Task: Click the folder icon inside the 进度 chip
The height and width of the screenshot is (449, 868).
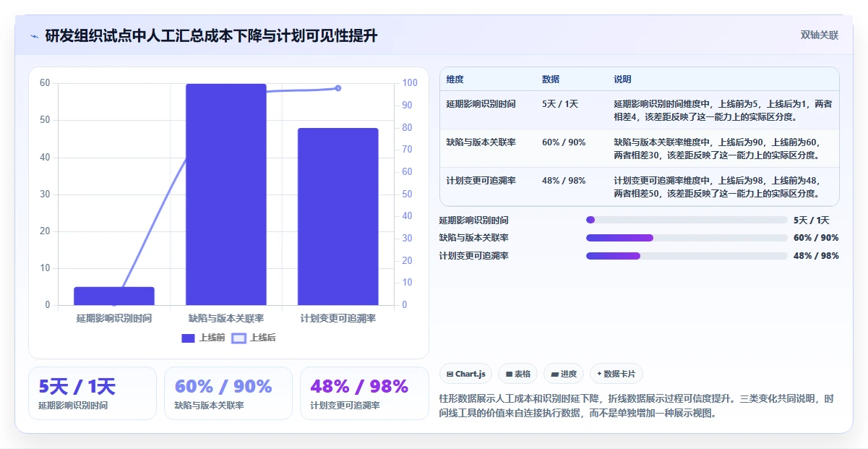Action: click(x=554, y=374)
